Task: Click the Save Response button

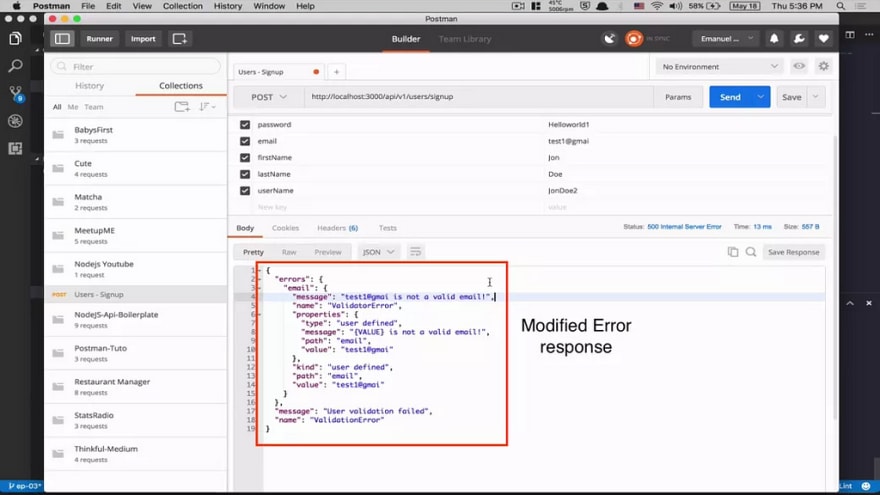Action: (794, 252)
